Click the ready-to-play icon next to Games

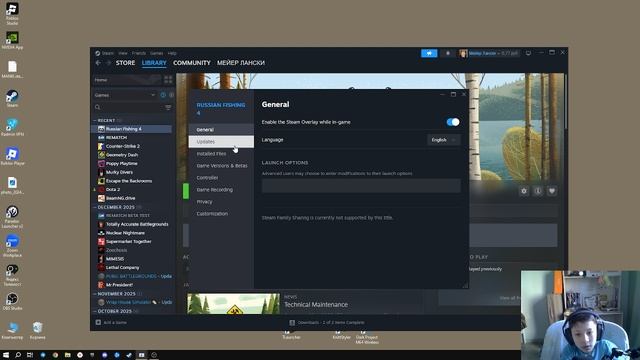tap(171, 95)
